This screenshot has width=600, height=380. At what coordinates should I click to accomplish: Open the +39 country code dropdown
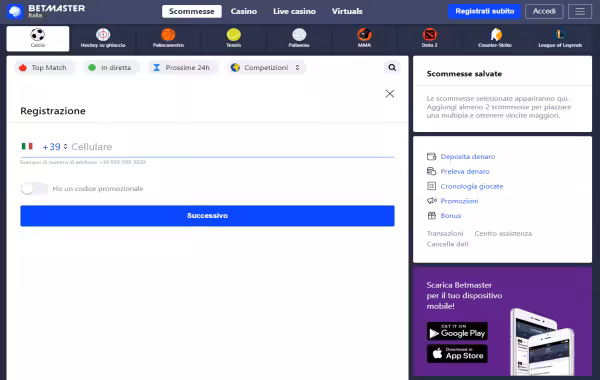click(x=55, y=147)
